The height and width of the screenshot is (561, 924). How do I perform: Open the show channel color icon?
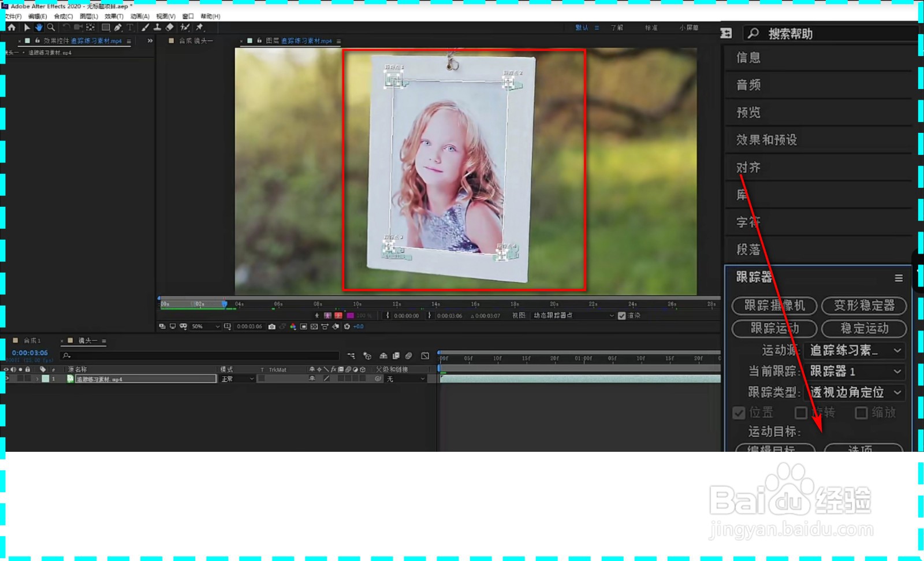tap(293, 326)
